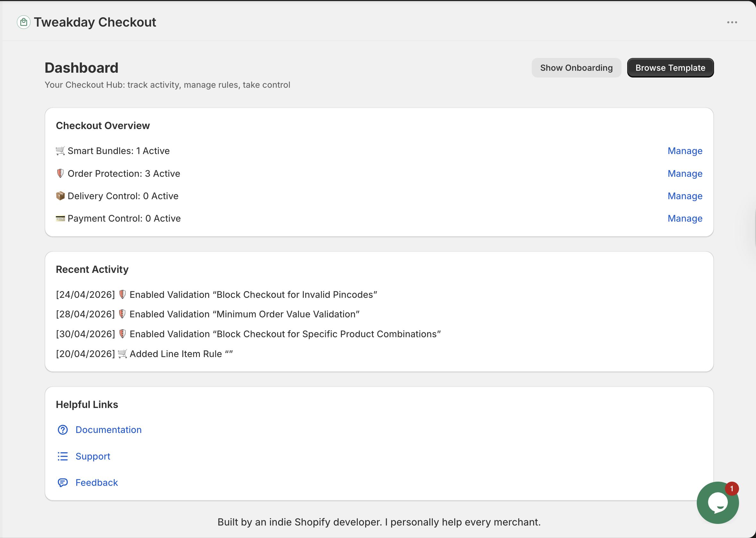Click the Feedback speech bubble icon
The height and width of the screenshot is (538, 756).
click(62, 483)
